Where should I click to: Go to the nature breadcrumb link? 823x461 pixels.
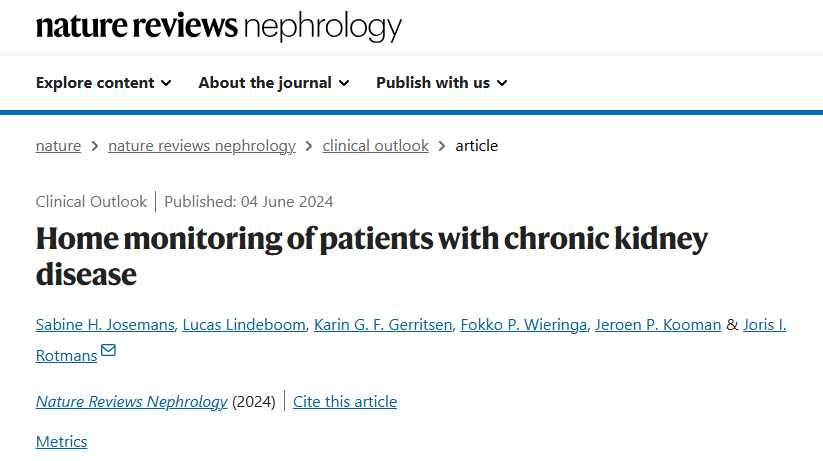pos(58,146)
